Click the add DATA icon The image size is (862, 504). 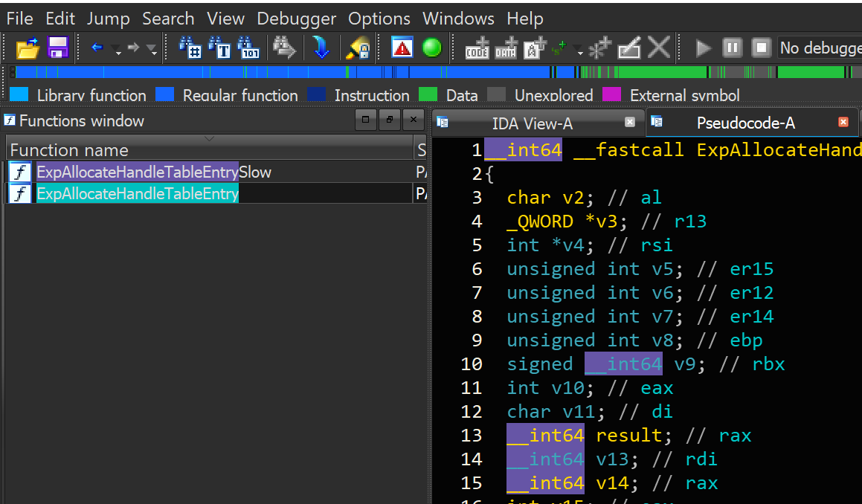(x=506, y=48)
